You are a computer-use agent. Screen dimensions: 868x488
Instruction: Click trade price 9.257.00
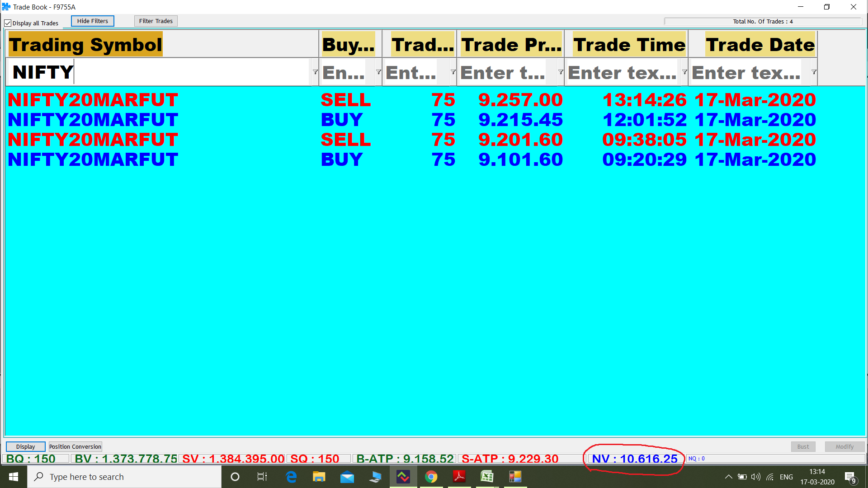520,100
